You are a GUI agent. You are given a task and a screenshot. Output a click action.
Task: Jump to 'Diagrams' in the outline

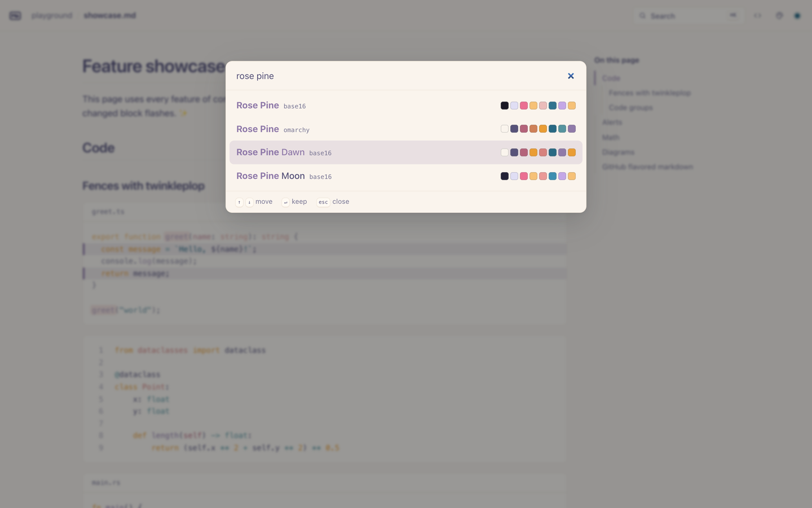click(x=618, y=152)
